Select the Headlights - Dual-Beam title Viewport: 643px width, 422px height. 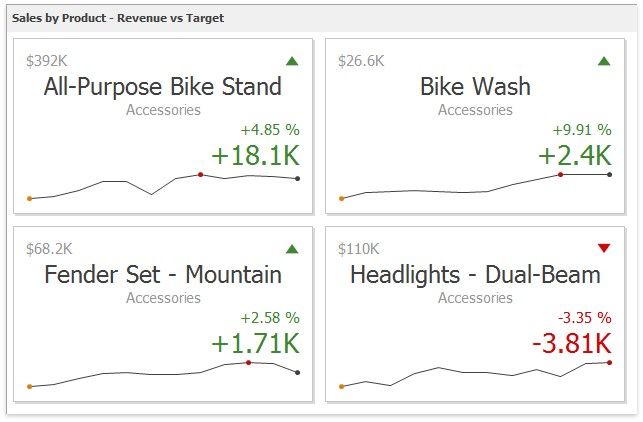click(475, 274)
